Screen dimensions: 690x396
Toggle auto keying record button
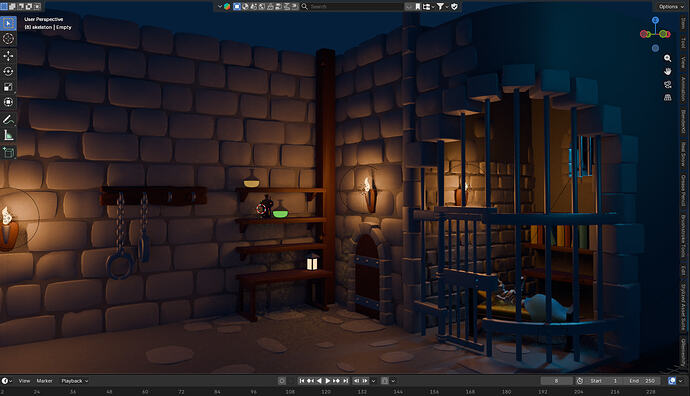282,381
